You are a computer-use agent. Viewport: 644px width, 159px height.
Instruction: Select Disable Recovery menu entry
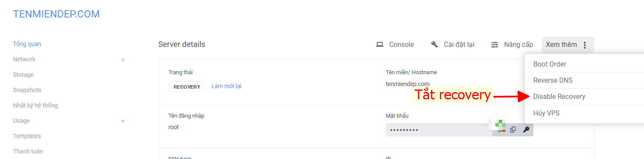point(584,97)
